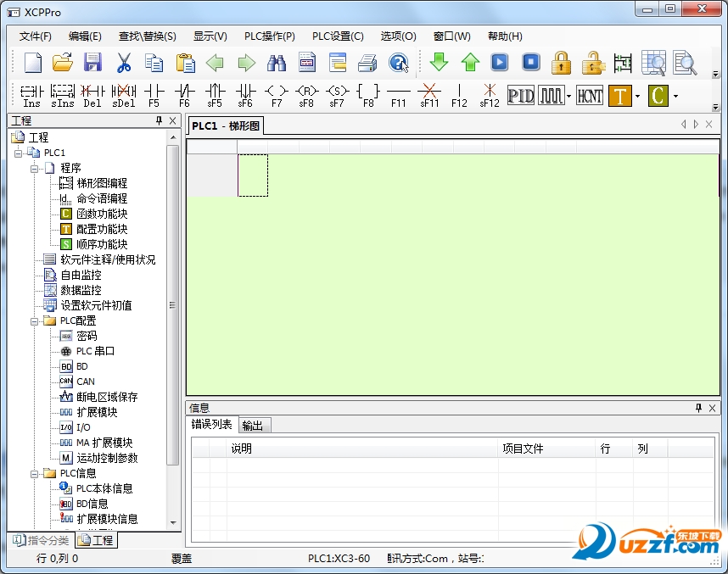Open a project with the folder icon
Image resolution: width=728 pixels, height=574 pixels.
click(63, 63)
